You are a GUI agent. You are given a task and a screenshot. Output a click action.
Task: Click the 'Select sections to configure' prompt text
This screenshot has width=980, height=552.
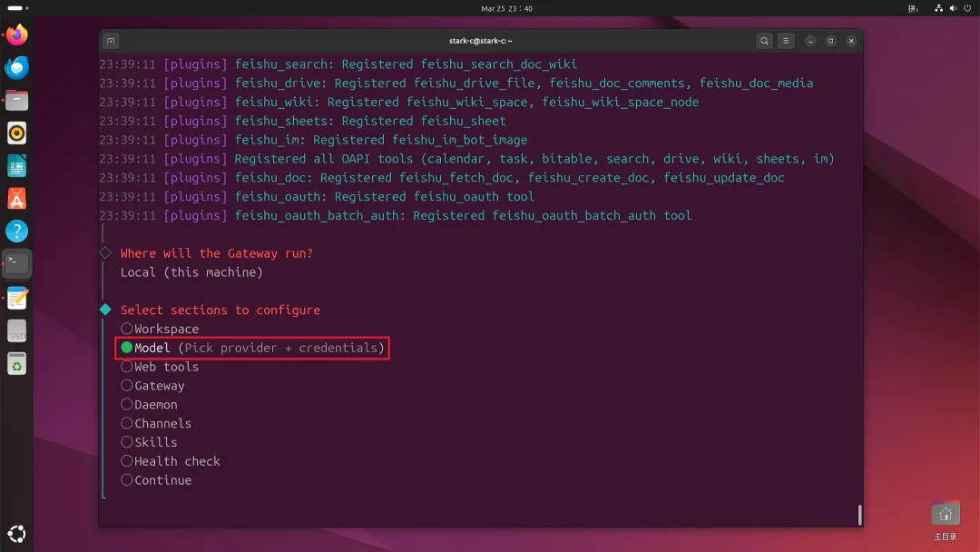point(220,310)
